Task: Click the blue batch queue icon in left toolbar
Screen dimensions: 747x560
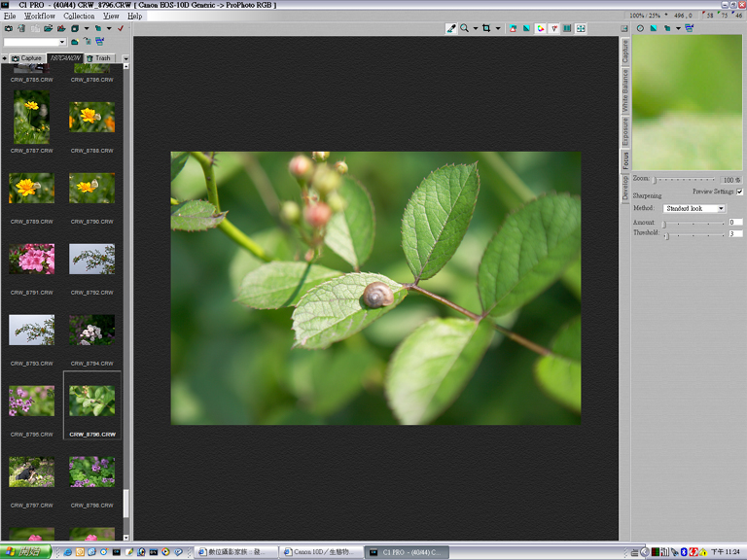Action: tap(100, 42)
